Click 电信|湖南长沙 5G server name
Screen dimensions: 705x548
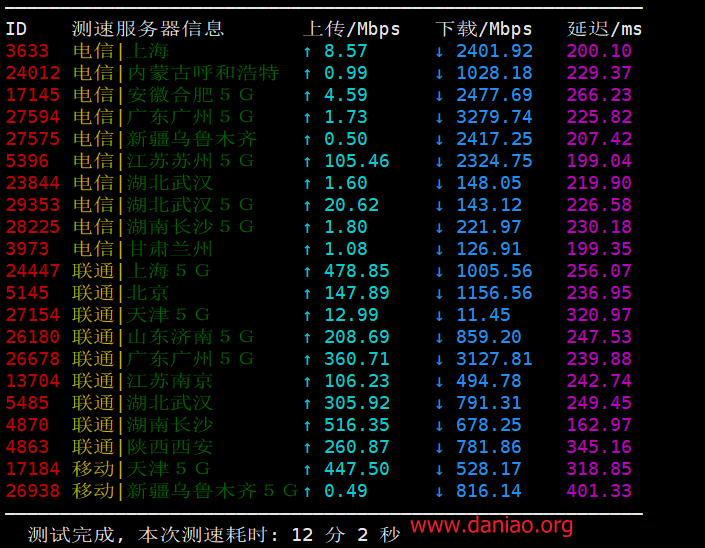163,227
